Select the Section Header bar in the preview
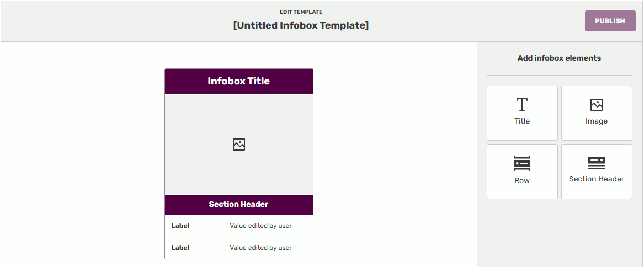This screenshot has width=644, height=267. (239, 205)
